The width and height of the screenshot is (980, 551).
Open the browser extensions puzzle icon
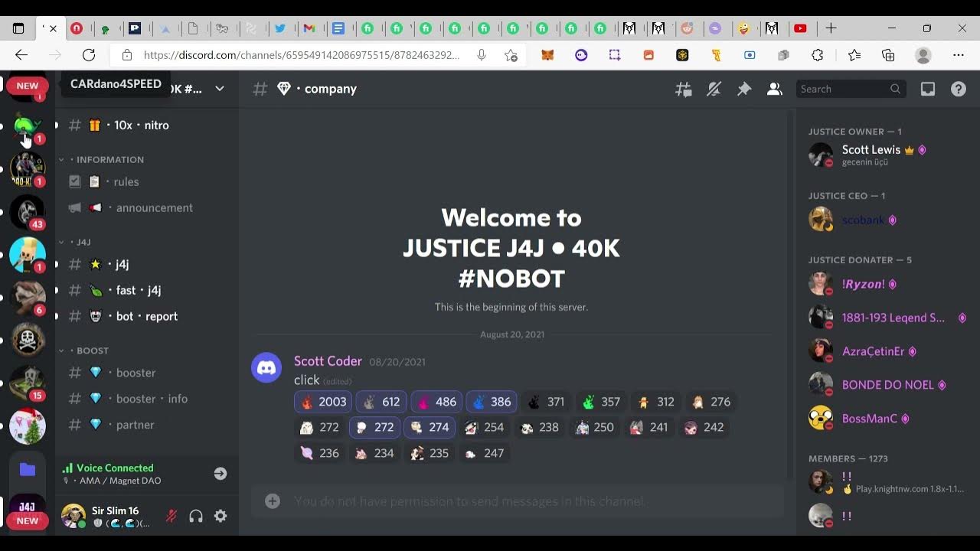[818, 55]
